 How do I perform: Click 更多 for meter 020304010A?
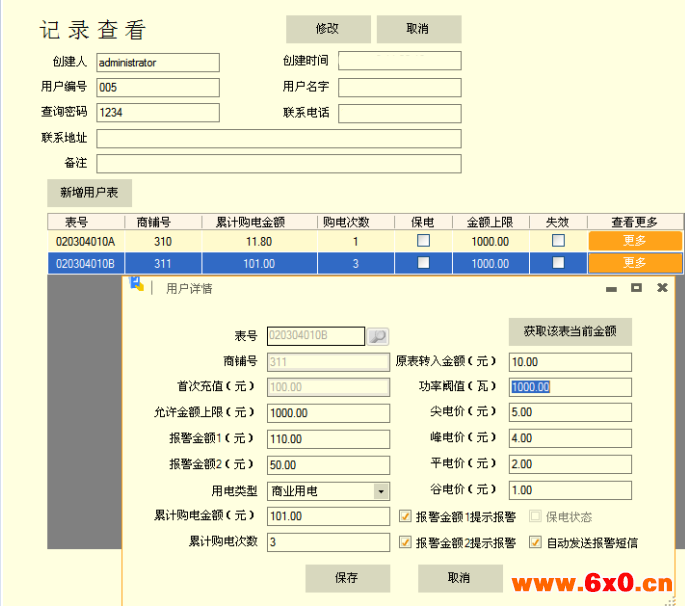tap(635, 241)
